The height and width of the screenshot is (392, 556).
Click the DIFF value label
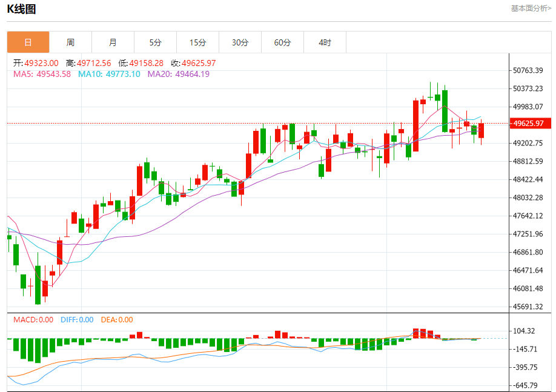(x=77, y=320)
